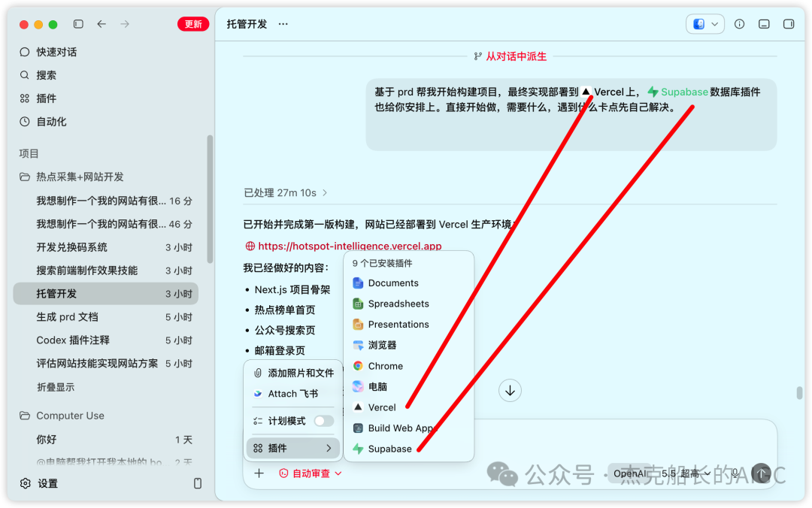
Task: Click the plus button in the composer
Action: (x=259, y=473)
